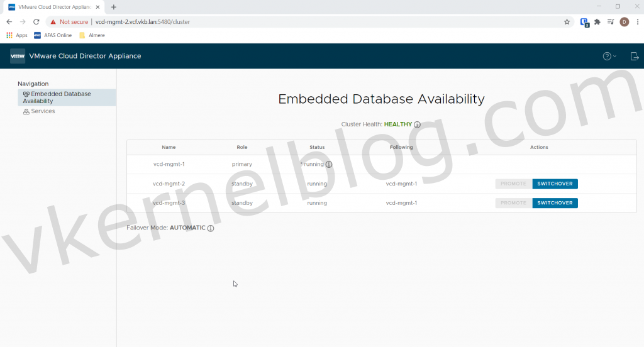Screen dimensions: 644x347
Task: Click the info icon beside primary running status
Action: 328,165
